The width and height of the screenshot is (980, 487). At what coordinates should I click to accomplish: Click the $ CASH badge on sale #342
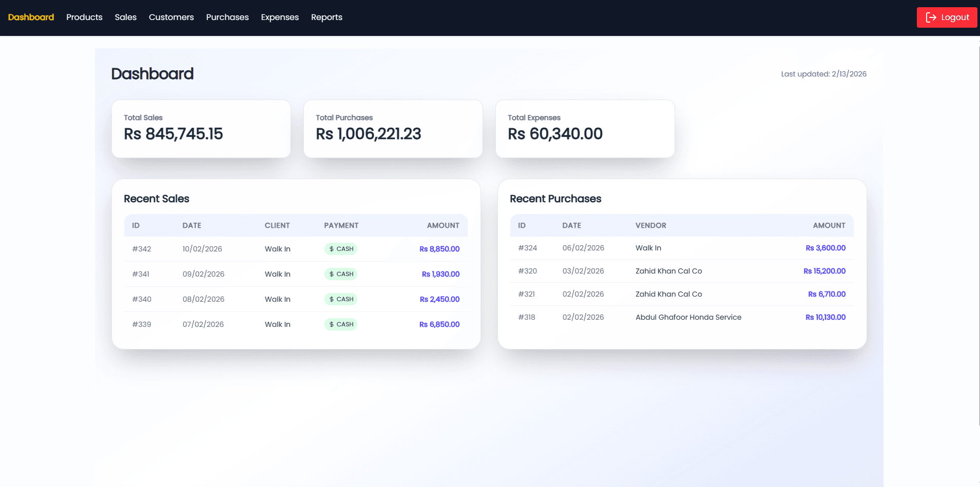pyautogui.click(x=340, y=249)
